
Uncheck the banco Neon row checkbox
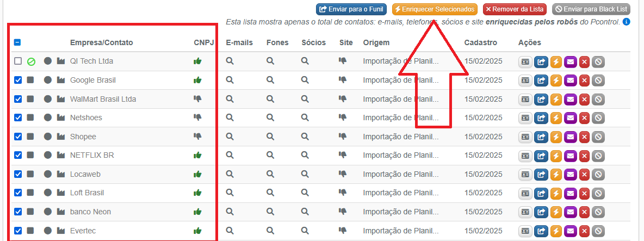[17, 212]
